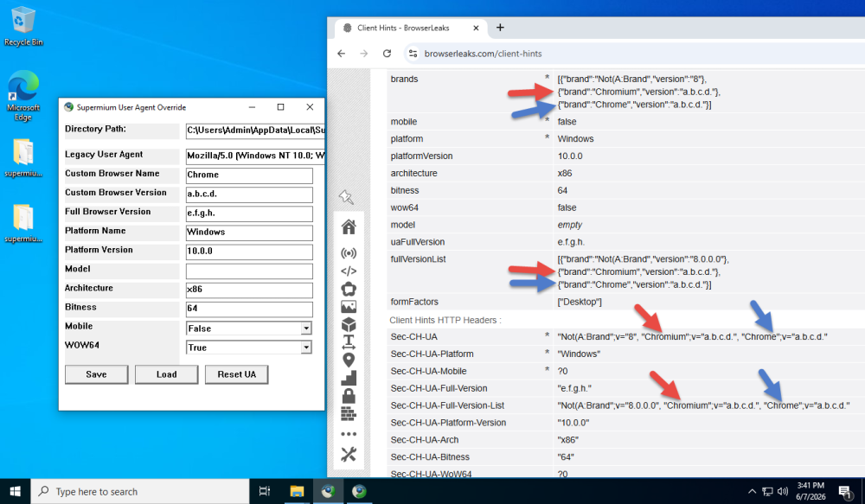Viewport: 865px width, 504px height.
Task: Expand the Mobile dropdown
Action: pos(306,329)
